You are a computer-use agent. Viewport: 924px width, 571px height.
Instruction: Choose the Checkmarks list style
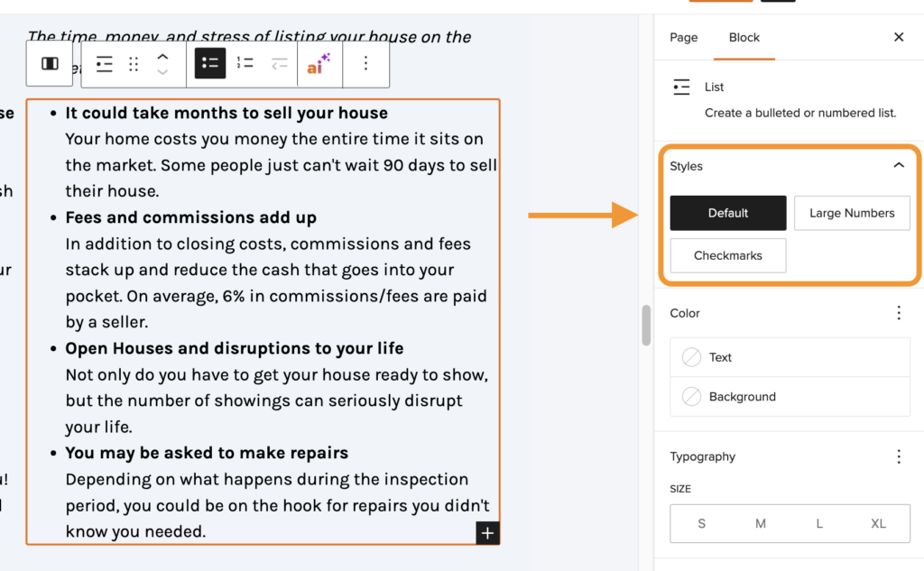[x=728, y=255]
